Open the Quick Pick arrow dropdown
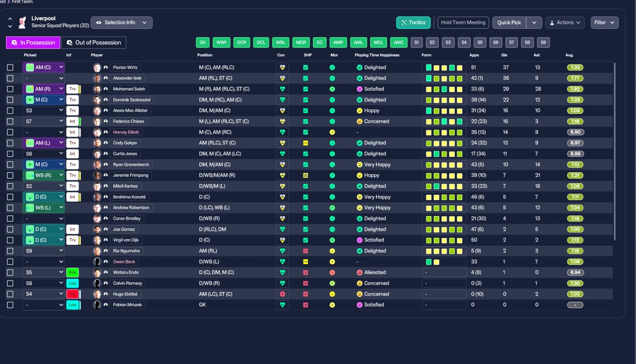Screen dimensions: 636x364 pyautogui.click(x=534, y=22)
